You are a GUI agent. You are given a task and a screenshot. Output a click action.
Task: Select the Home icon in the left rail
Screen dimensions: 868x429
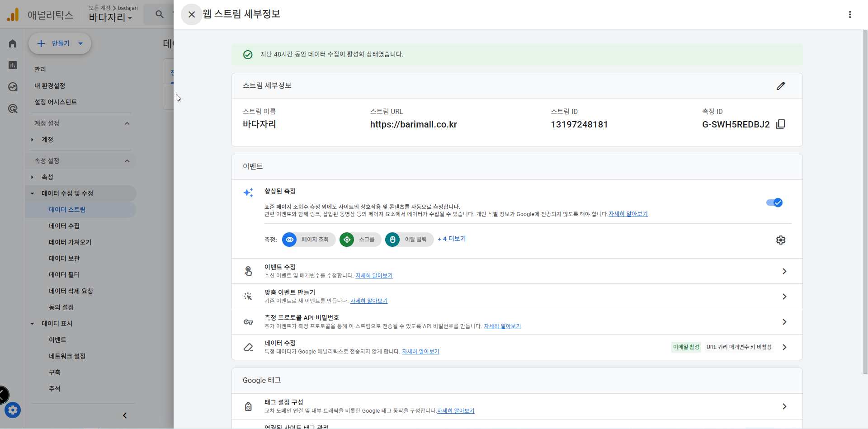point(12,43)
